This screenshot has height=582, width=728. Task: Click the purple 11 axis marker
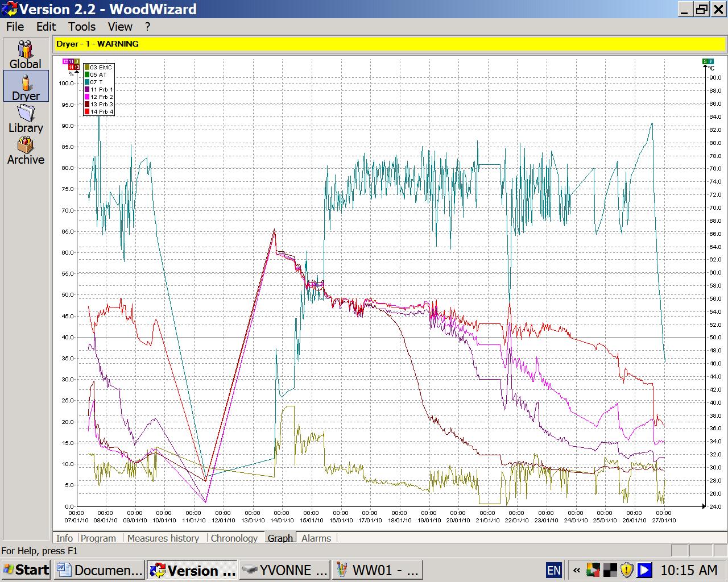click(71, 61)
